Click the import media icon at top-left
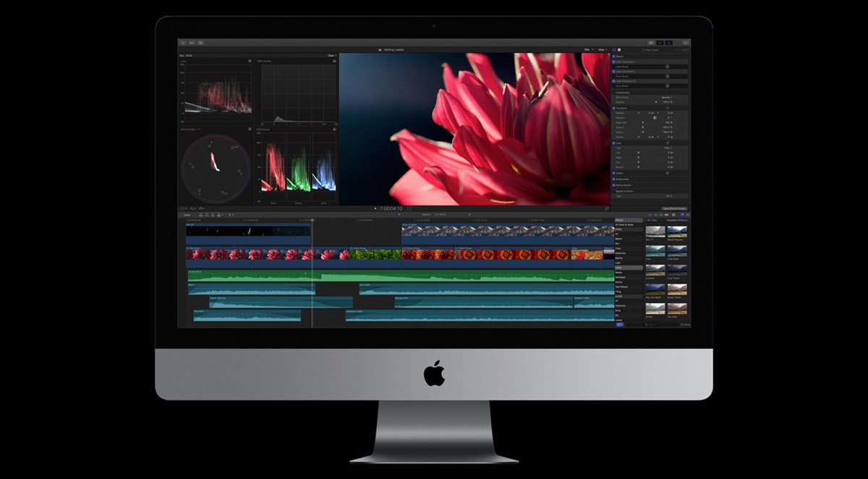Image resolution: width=868 pixels, height=479 pixels. 183,43
